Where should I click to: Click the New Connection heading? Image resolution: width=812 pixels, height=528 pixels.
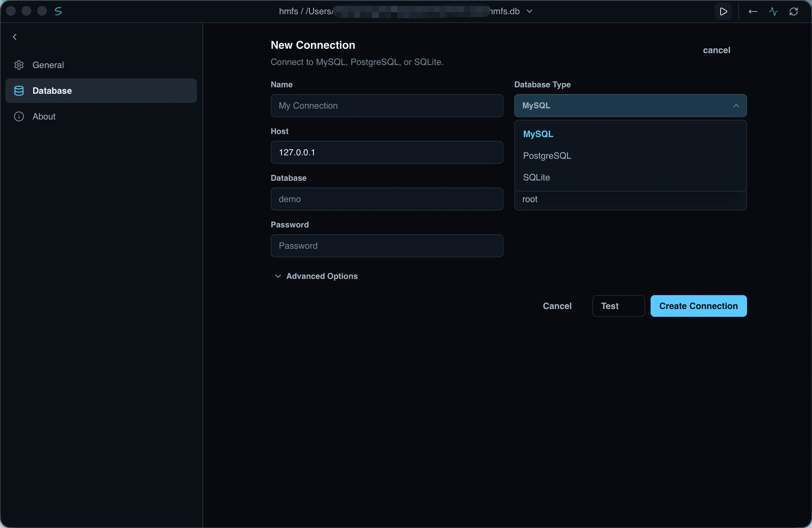coord(313,45)
